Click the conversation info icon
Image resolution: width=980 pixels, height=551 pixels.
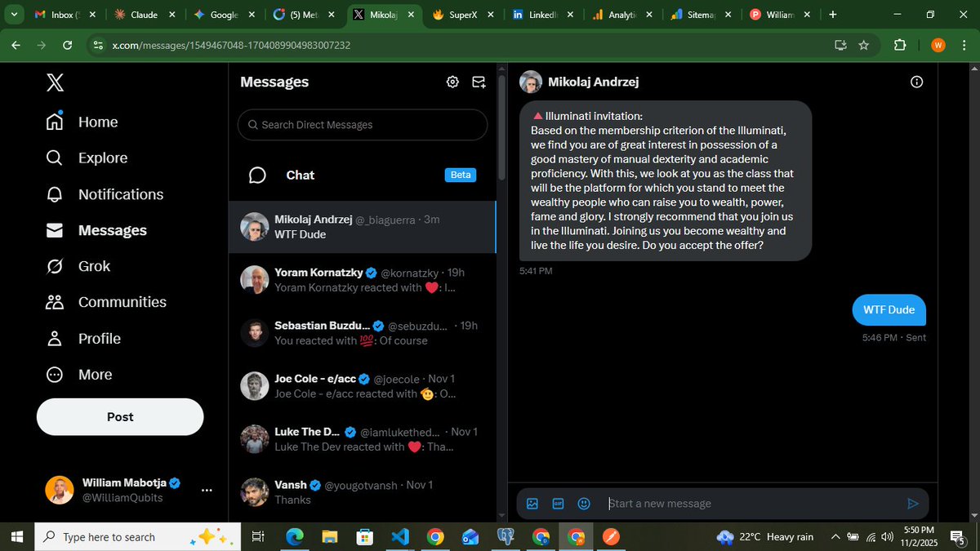pyautogui.click(x=916, y=82)
